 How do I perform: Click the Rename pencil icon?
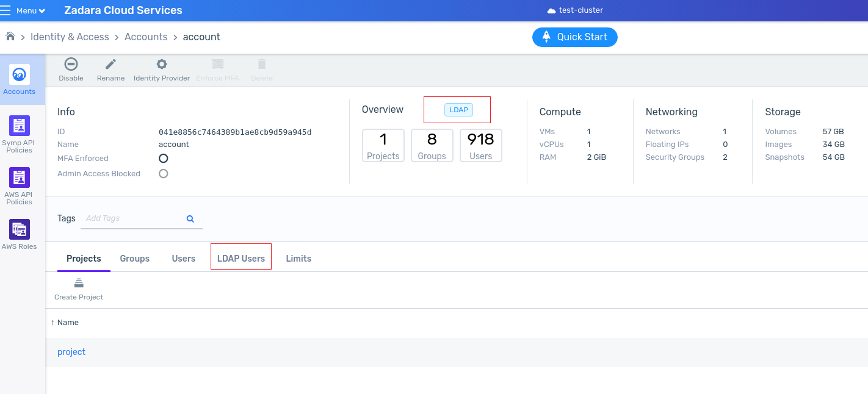coord(110,64)
